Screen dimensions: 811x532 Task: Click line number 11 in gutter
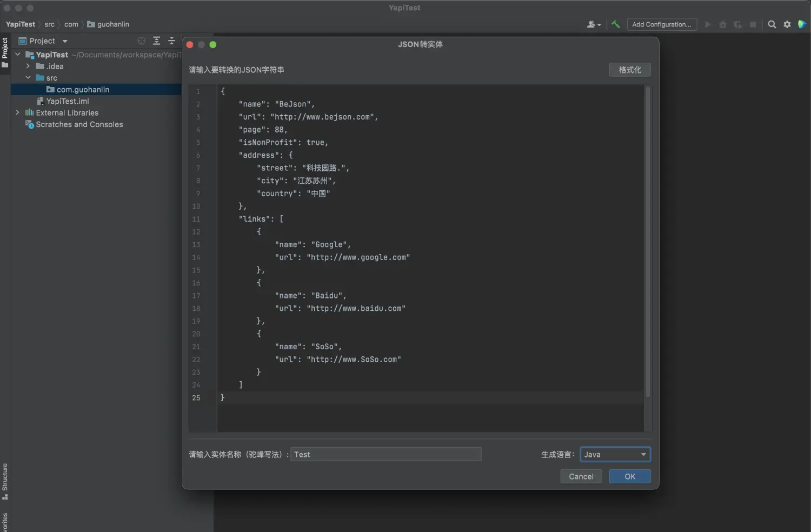pyautogui.click(x=196, y=219)
